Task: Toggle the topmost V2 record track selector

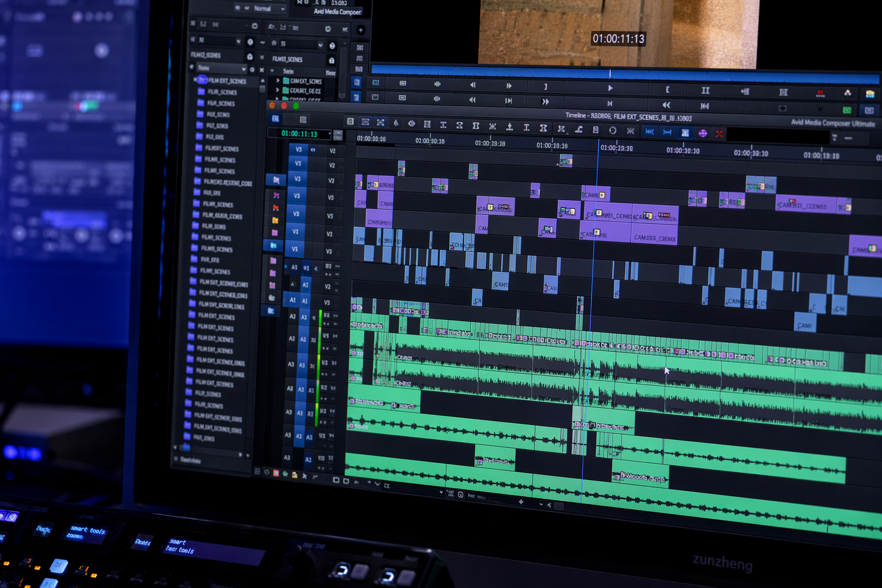Action: pyautogui.click(x=332, y=151)
